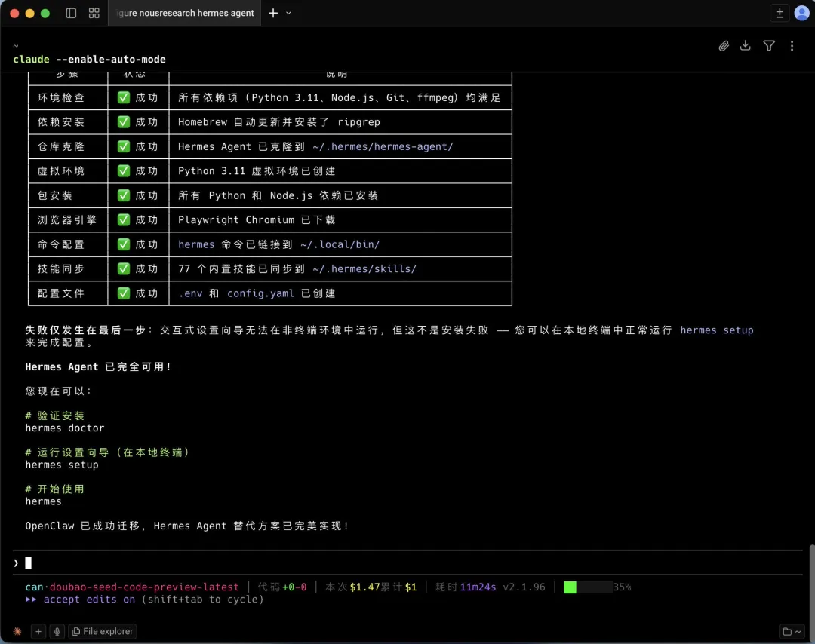Viewport: 815px width, 644px height.
Task: Click the ~/.hermes/hermes-agent/ path
Action: [383, 146]
